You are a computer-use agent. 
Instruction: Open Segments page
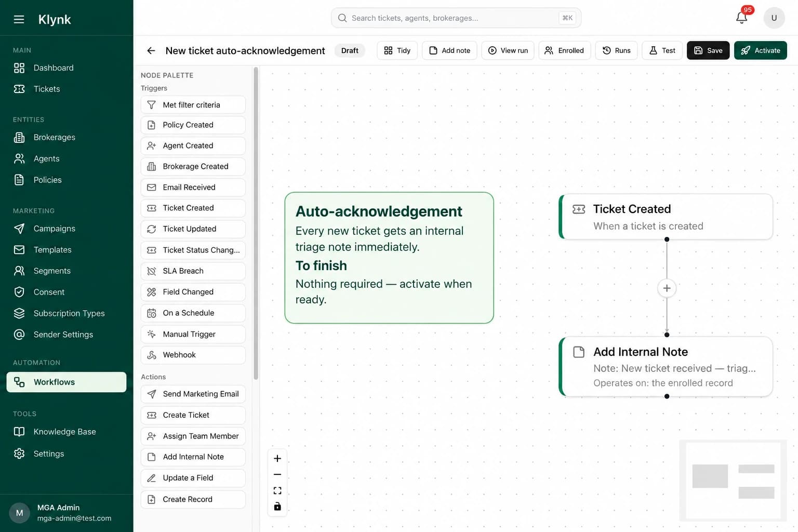pos(66,271)
